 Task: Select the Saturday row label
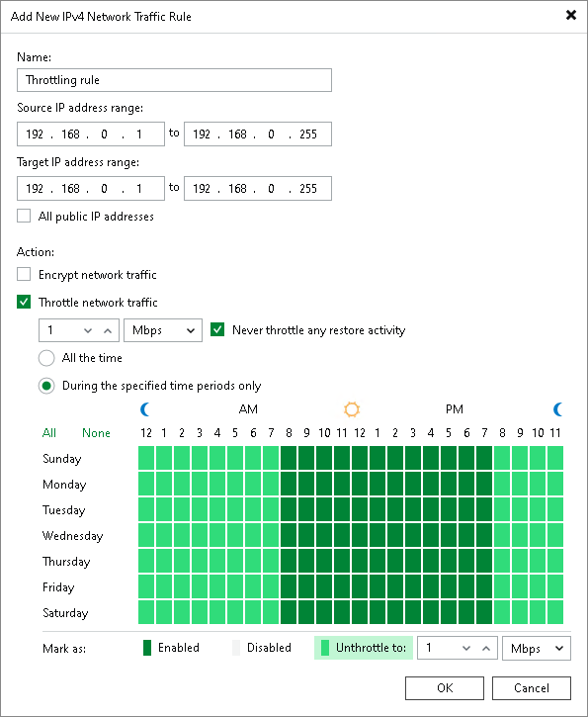tap(65, 613)
